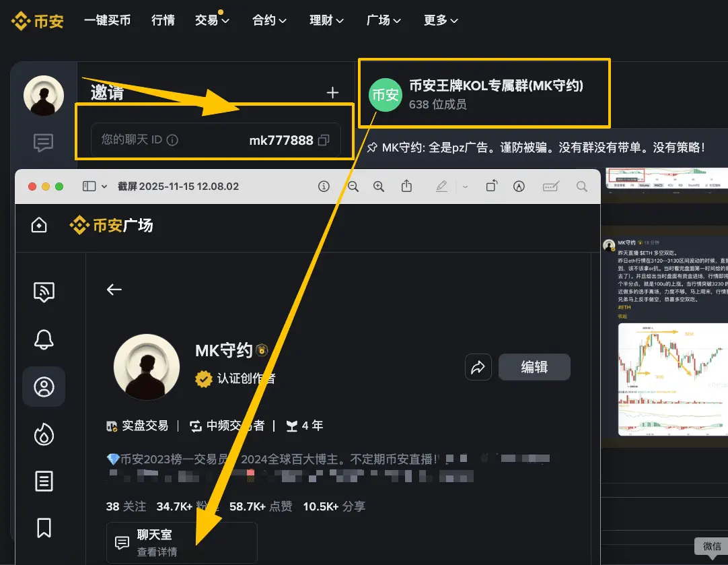
Task: Select the highlight pen tool in Preview
Action: (x=441, y=187)
